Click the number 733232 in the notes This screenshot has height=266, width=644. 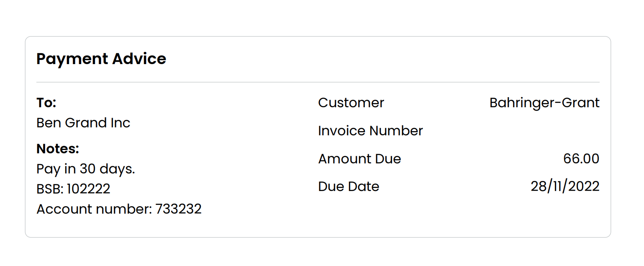point(179,209)
